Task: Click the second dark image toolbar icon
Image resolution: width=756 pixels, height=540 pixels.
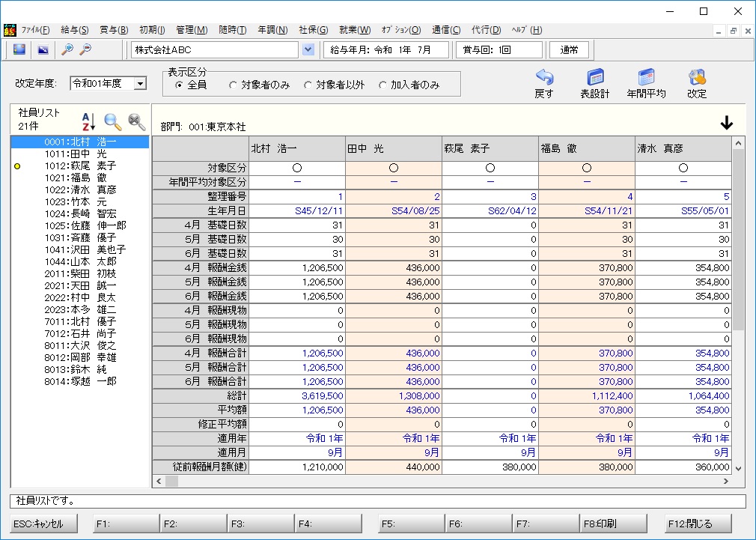Action: tap(43, 49)
